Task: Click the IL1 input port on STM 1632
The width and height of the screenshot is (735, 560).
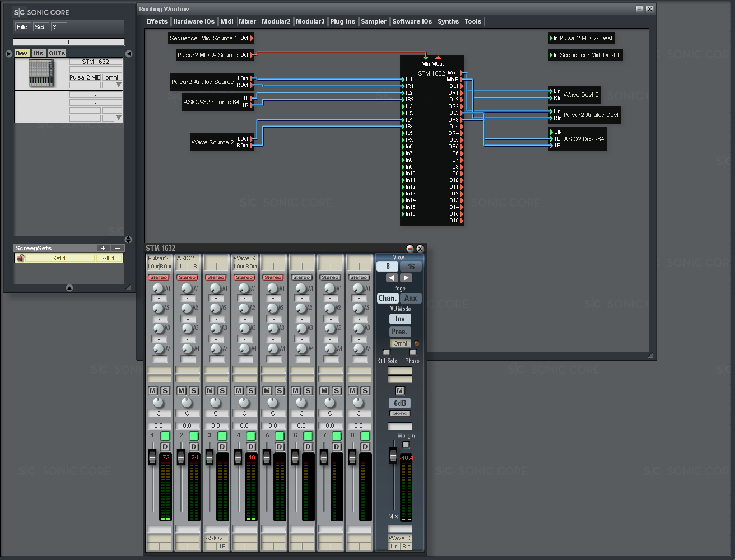Action: click(x=403, y=80)
